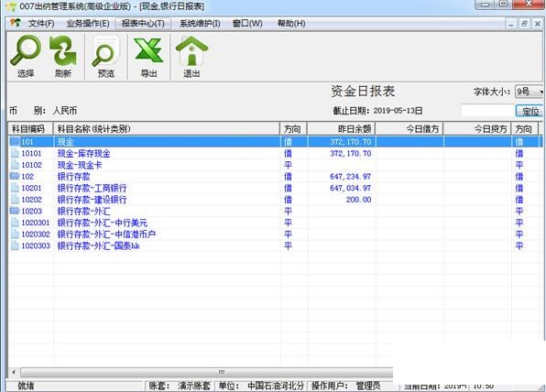Click the 刷新 refresh toolbar icon
This screenshot has height=392, width=546.
(x=63, y=51)
